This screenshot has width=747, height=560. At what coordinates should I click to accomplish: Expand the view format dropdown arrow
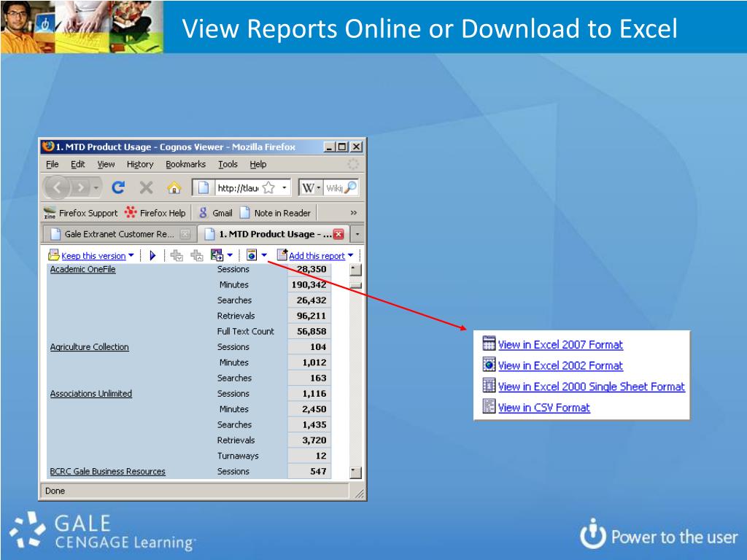(x=264, y=255)
